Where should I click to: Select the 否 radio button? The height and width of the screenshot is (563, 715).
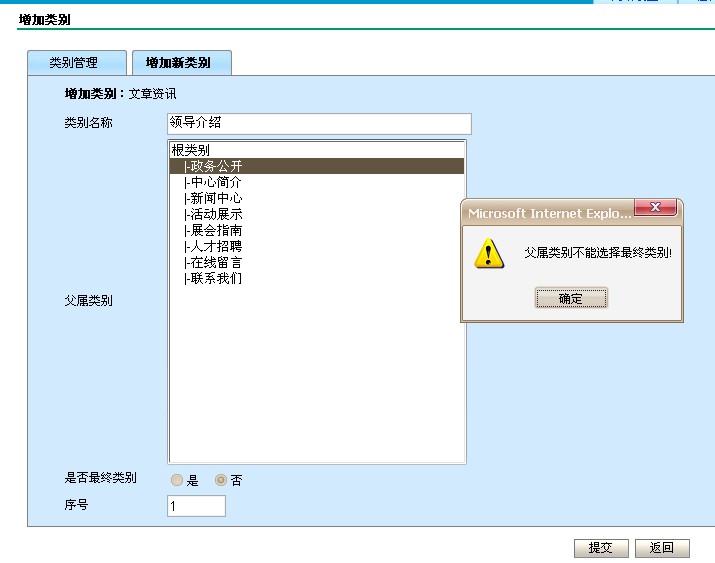coord(221,480)
